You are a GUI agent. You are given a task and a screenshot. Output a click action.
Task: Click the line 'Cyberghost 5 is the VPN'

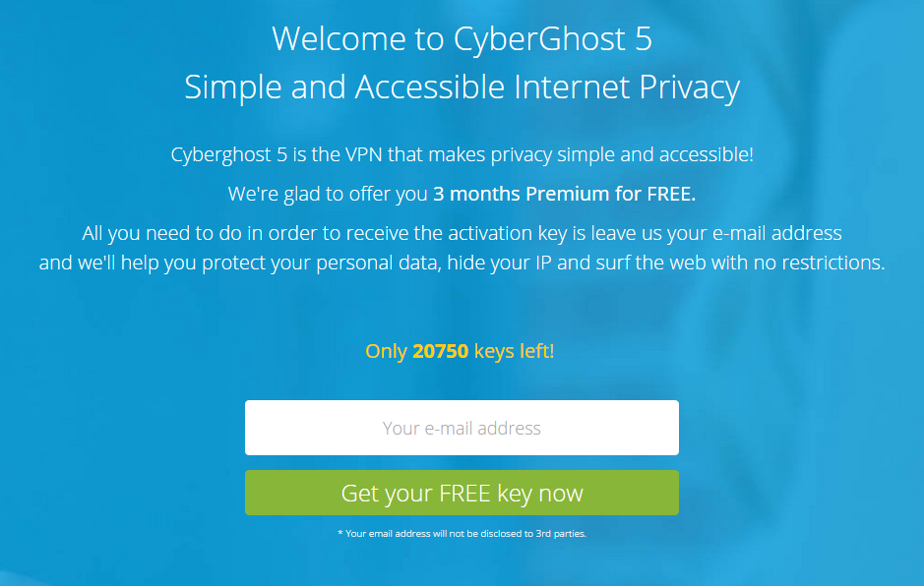[x=462, y=155]
